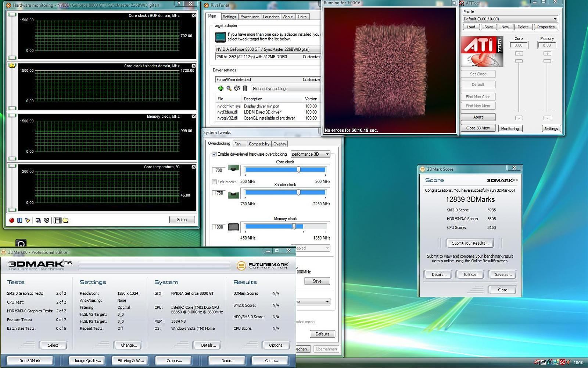Click nvlddmkm.sys row in driver list
The width and height of the screenshot is (588, 368).
(267, 106)
